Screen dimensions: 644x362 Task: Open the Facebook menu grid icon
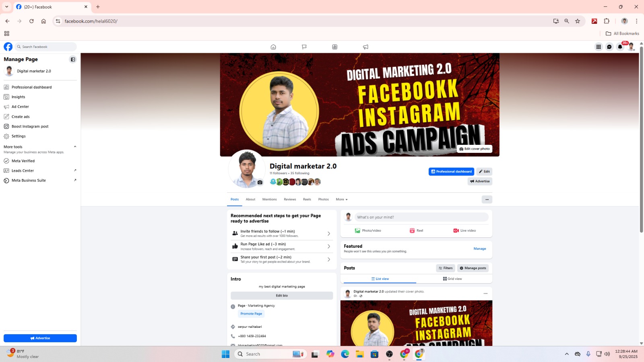point(599,47)
